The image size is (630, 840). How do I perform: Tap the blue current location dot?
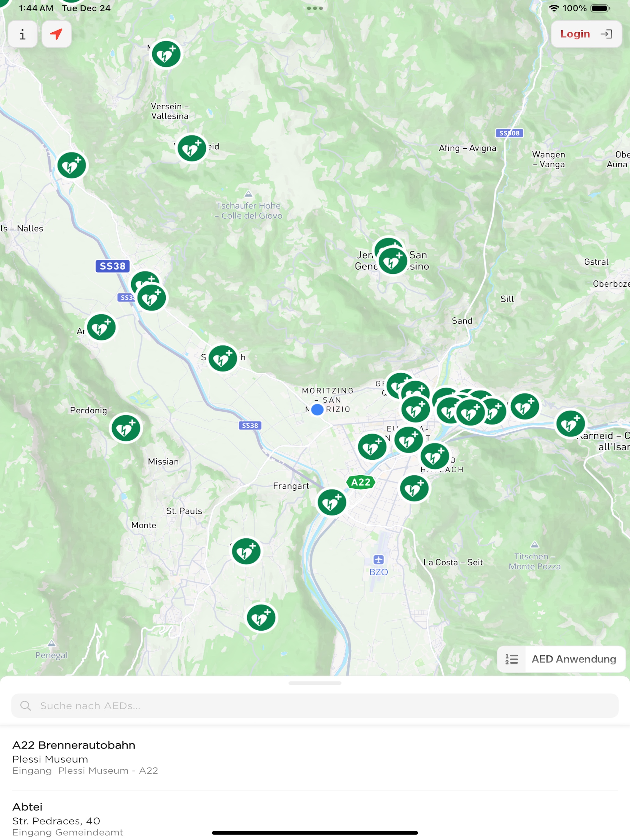tap(317, 410)
